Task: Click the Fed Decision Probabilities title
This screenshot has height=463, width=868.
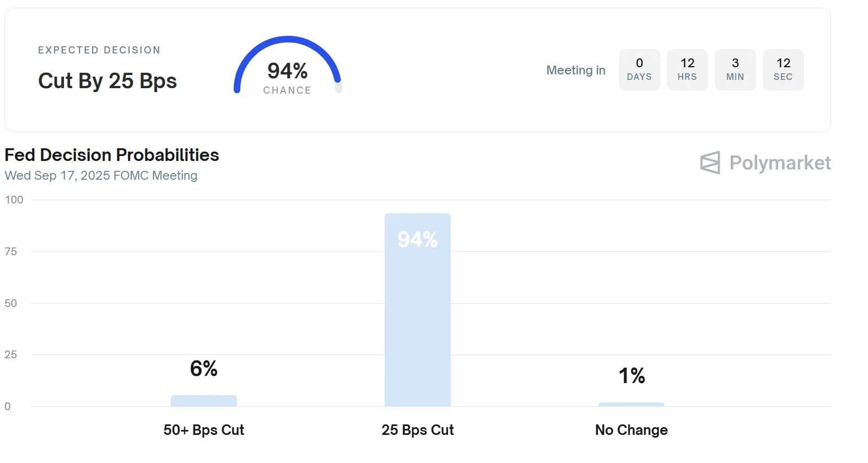Action: coord(112,155)
